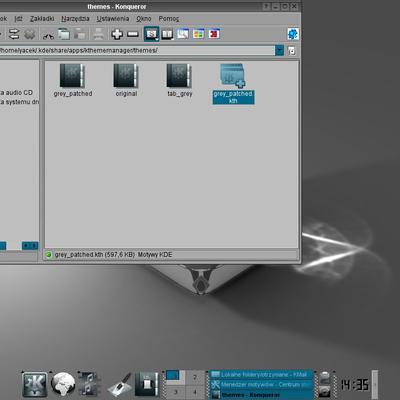Click the 14:35 panel clock
This screenshot has width=400, height=400.
point(355,385)
